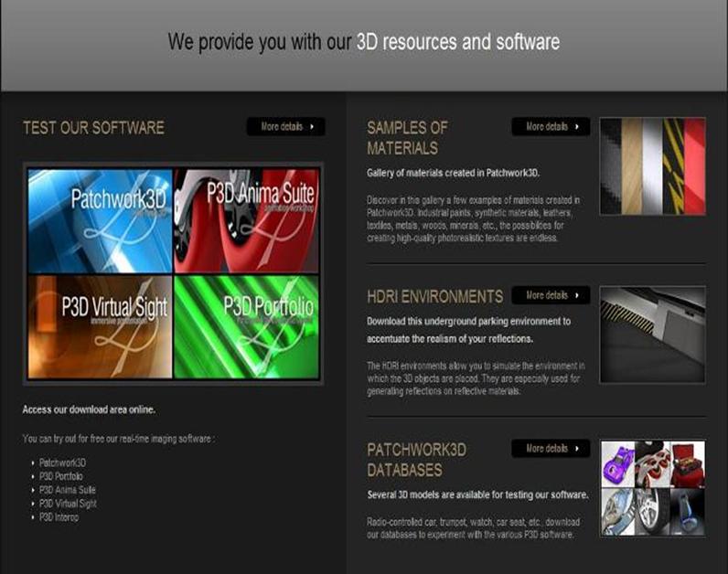
Task: Open the P3D Anima Suite tile
Action: [247, 221]
